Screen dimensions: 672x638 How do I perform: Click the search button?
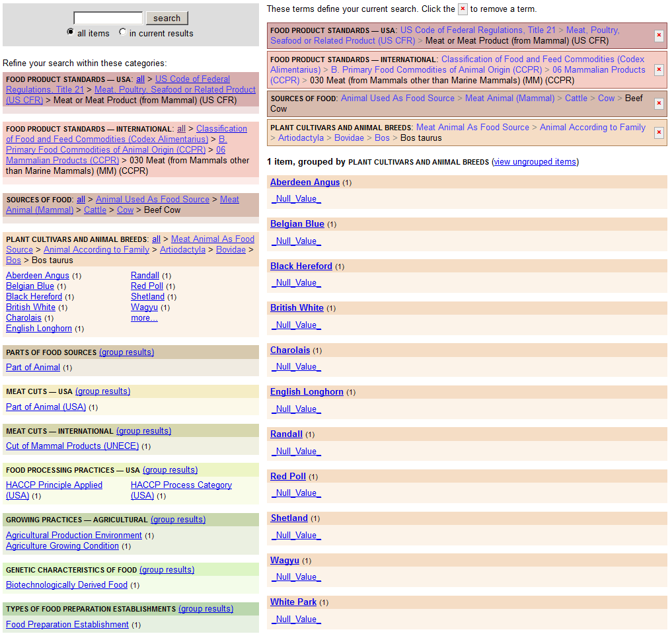click(x=167, y=18)
